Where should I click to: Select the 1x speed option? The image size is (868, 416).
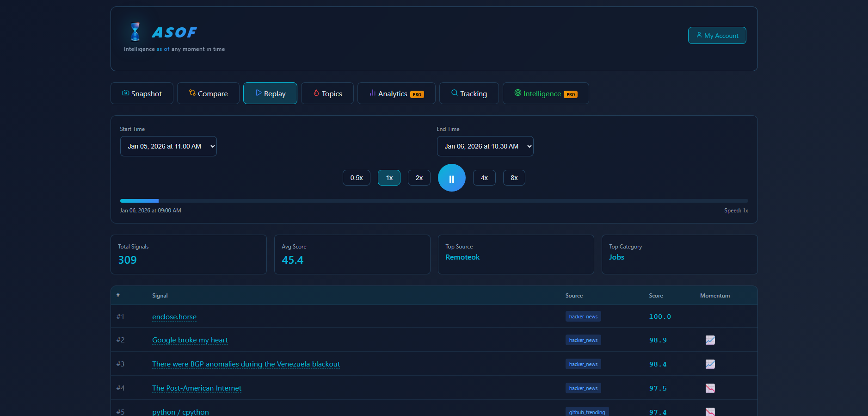[389, 178]
